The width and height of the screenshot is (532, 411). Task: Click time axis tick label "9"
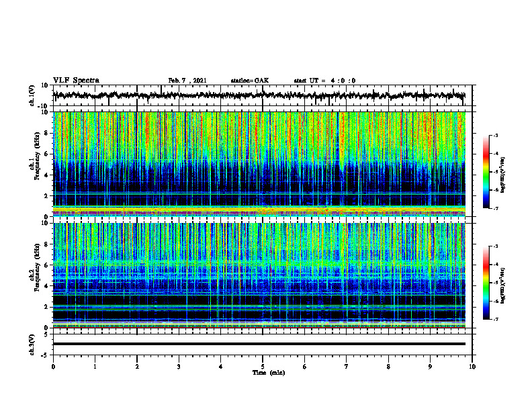click(x=430, y=367)
